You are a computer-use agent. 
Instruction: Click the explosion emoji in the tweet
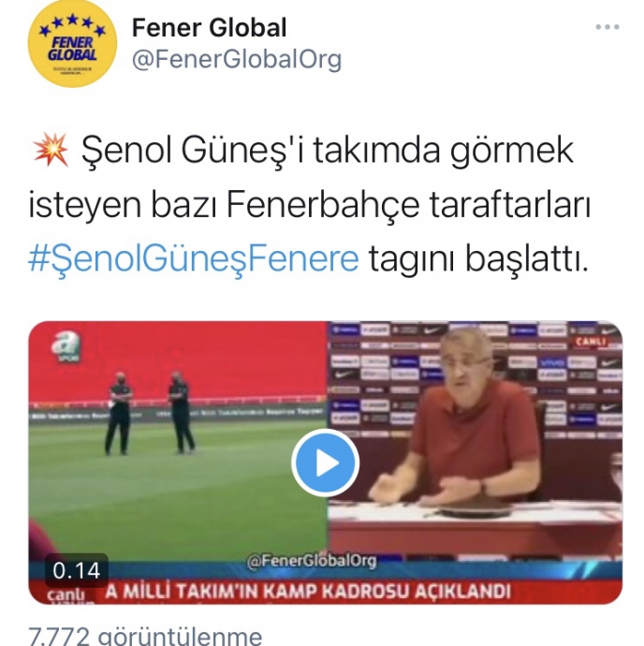click(x=51, y=149)
